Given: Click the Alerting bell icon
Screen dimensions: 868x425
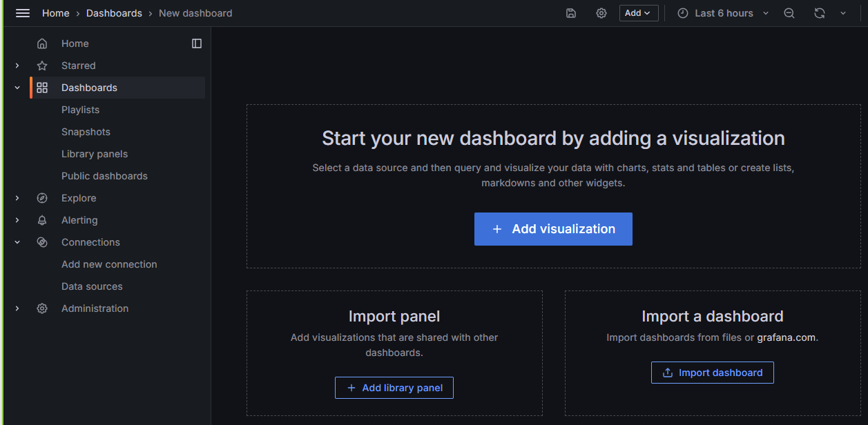Looking at the screenshot, I should click(42, 220).
